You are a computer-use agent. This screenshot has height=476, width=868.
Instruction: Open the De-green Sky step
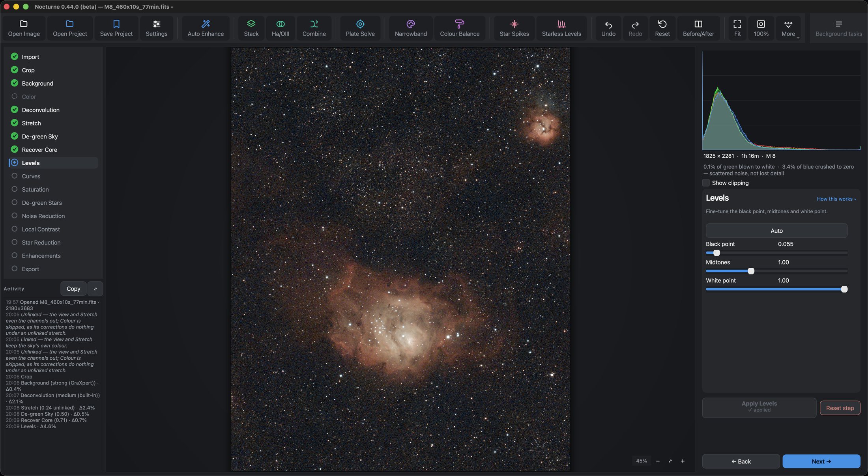pyautogui.click(x=53, y=136)
